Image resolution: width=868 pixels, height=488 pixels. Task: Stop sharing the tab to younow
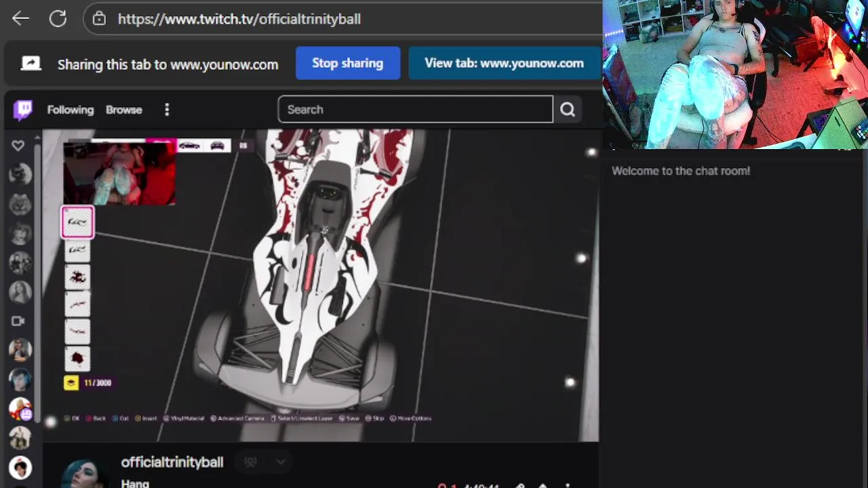[348, 63]
